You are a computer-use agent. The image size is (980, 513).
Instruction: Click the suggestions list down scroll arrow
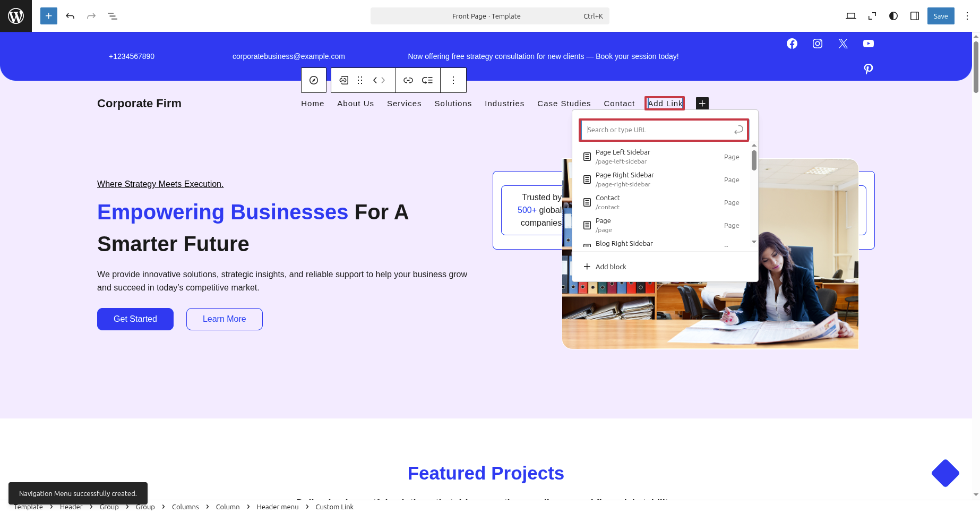click(754, 242)
